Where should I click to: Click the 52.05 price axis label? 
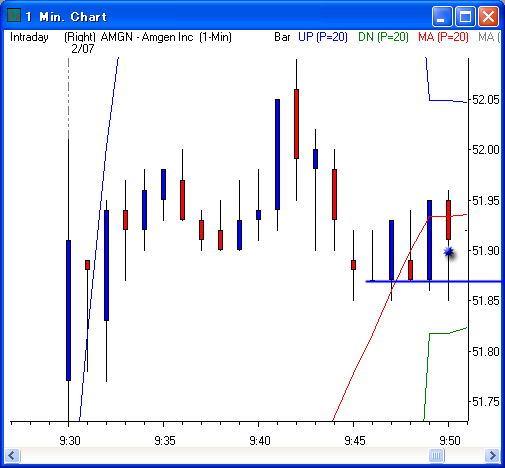tap(486, 100)
